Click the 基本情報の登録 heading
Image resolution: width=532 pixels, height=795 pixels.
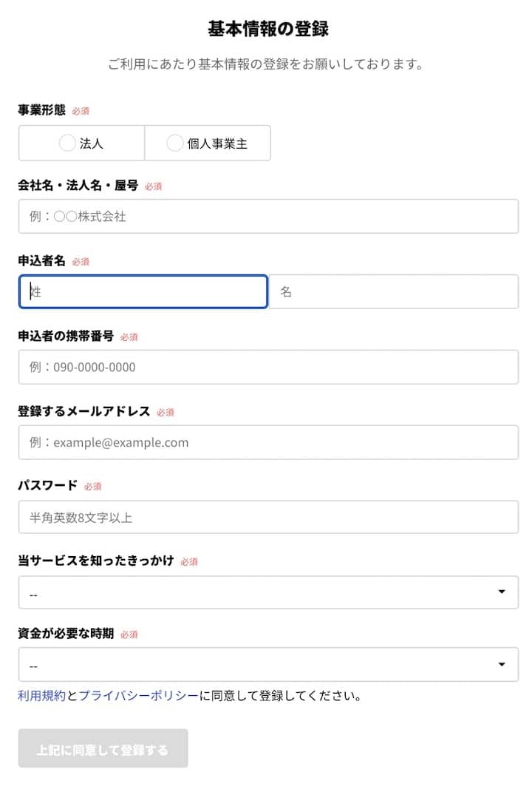click(x=268, y=30)
